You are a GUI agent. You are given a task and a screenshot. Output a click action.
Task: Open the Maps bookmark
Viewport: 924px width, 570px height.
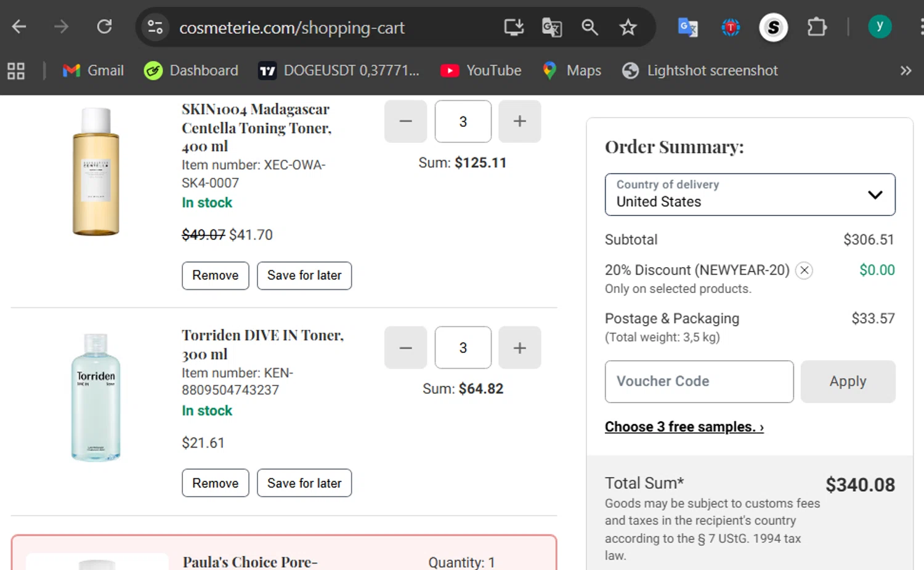click(572, 71)
